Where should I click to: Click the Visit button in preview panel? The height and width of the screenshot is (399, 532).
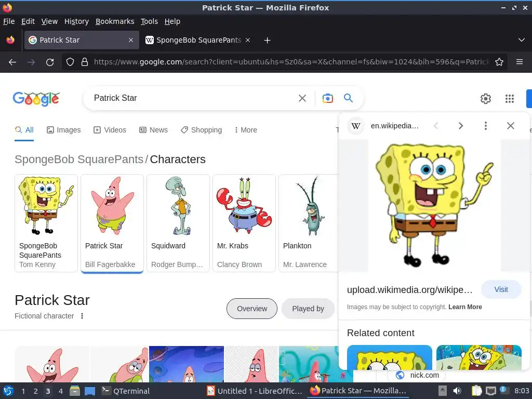pos(501,289)
